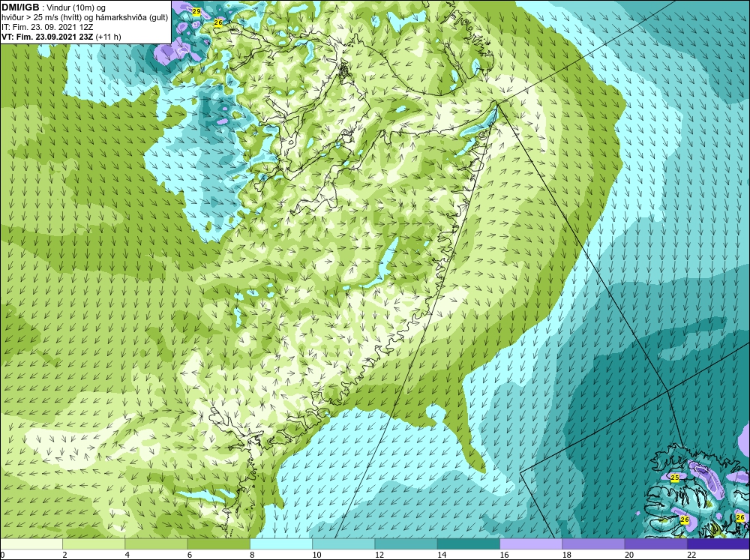Screen dimensions: 750x560
Task: Click the yellow gust label 25
Action: click(x=675, y=478)
